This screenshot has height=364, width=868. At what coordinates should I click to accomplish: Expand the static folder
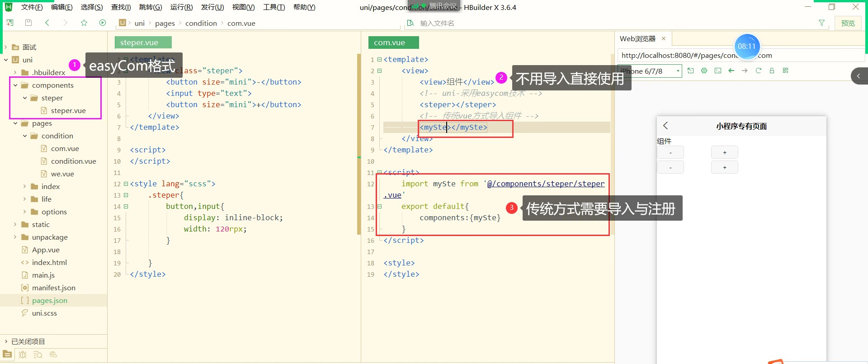coord(15,224)
